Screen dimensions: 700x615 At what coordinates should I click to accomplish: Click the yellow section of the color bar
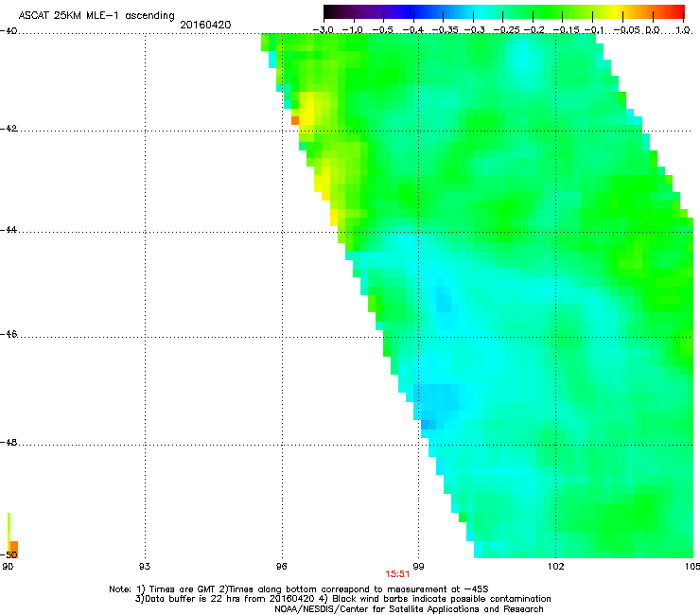[618, 11]
